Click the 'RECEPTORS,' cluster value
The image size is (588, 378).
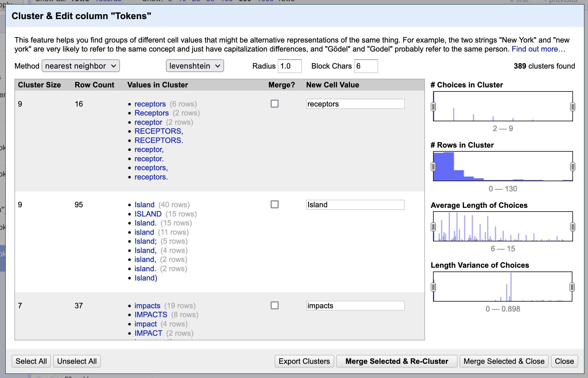pos(159,131)
